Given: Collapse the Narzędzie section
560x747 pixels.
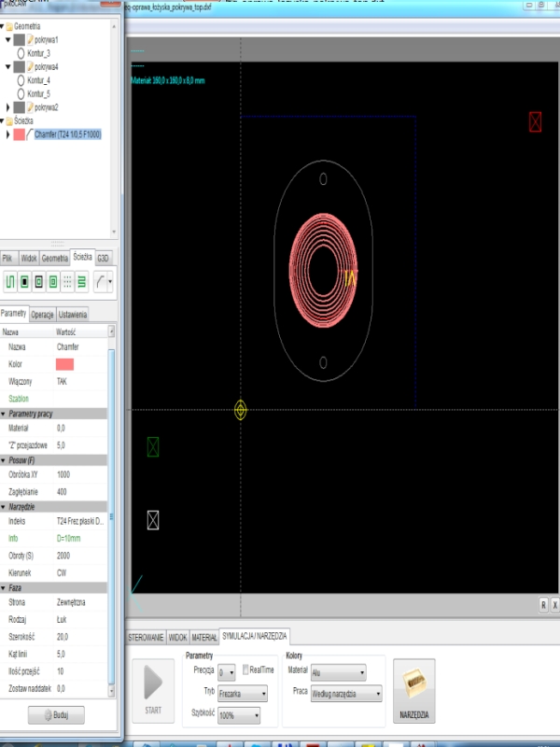Looking at the screenshot, I should [x=3, y=507].
